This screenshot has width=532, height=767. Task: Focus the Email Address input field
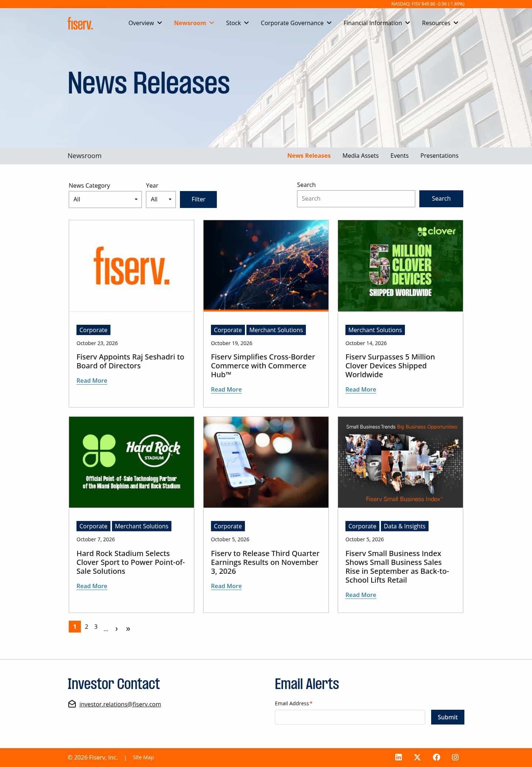point(350,717)
